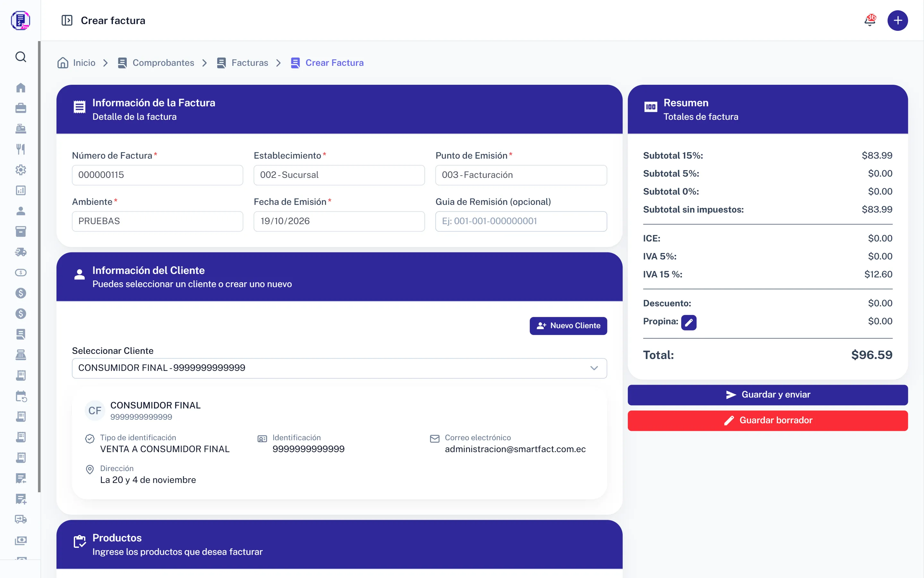Viewport: 924px width, 578px height.
Task: Open the fast delivery truck sidebar icon
Action: [21, 252]
